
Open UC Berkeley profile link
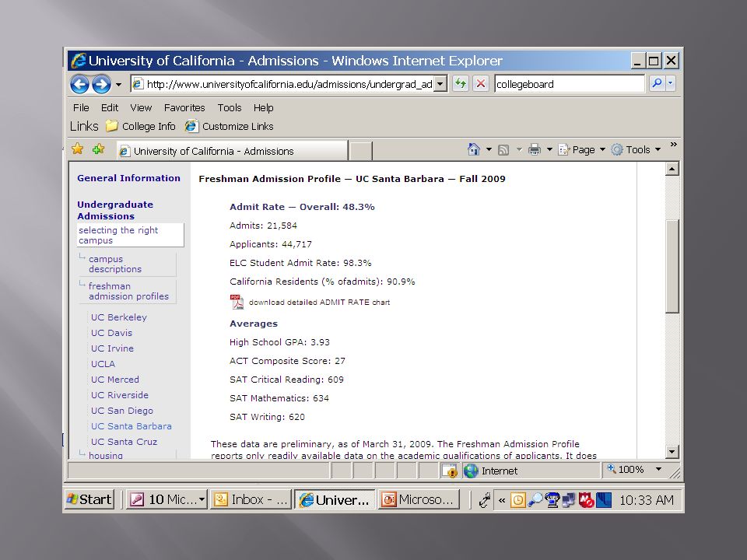pos(118,317)
